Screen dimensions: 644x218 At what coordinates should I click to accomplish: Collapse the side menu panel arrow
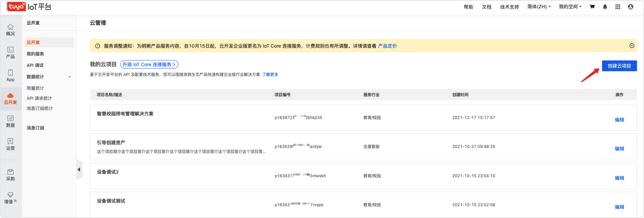(79, 170)
